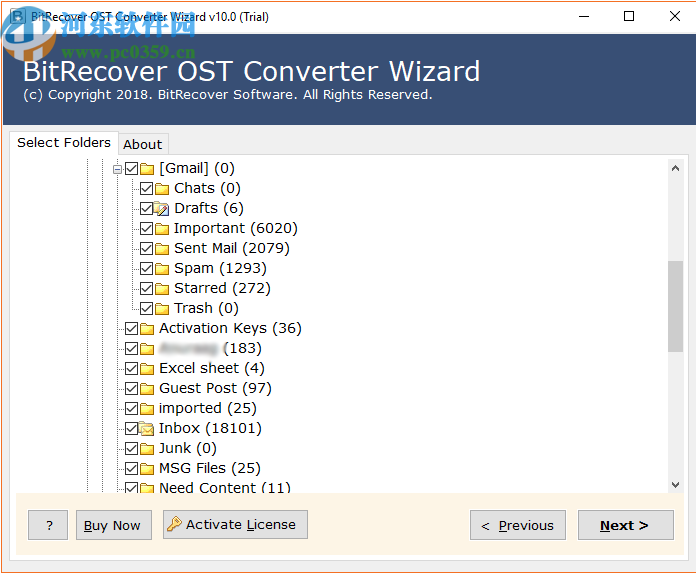The image size is (696, 580).
Task: Deselect the imported (25) checkbox
Action: (x=131, y=409)
